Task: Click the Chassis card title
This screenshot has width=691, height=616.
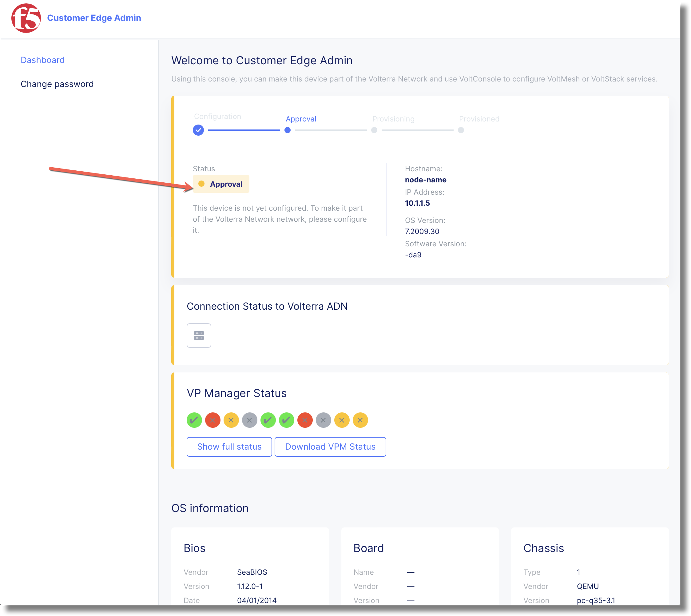Action: [x=543, y=548]
